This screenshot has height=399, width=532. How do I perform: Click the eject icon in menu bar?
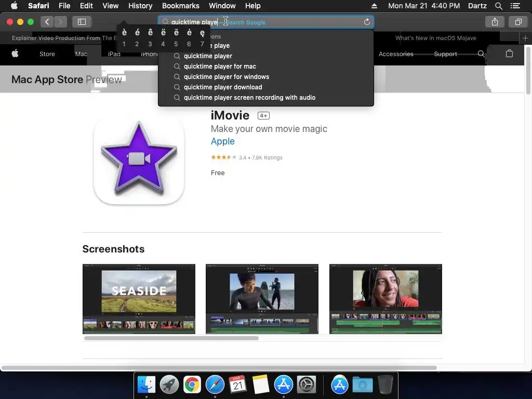pos(374,6)
